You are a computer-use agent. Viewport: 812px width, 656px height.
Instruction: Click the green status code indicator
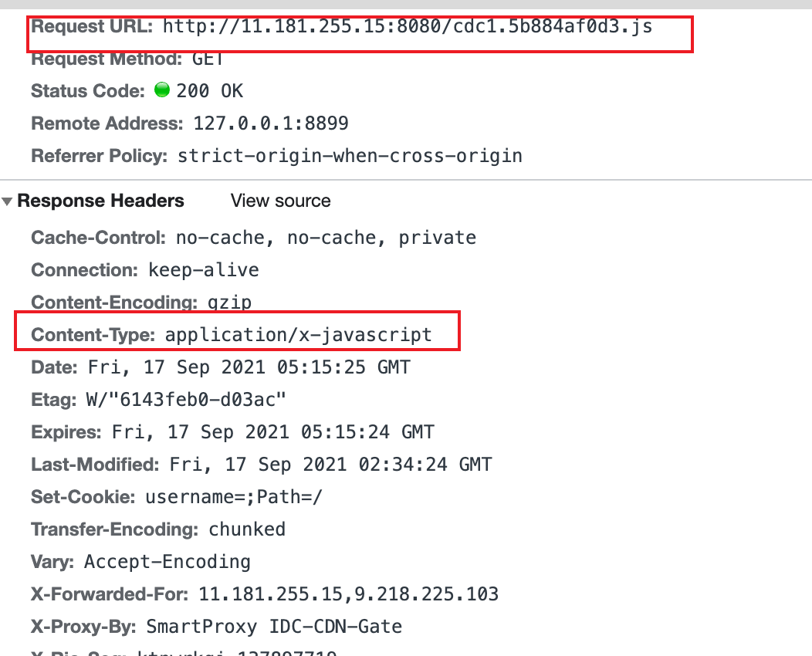pos(162,90)
